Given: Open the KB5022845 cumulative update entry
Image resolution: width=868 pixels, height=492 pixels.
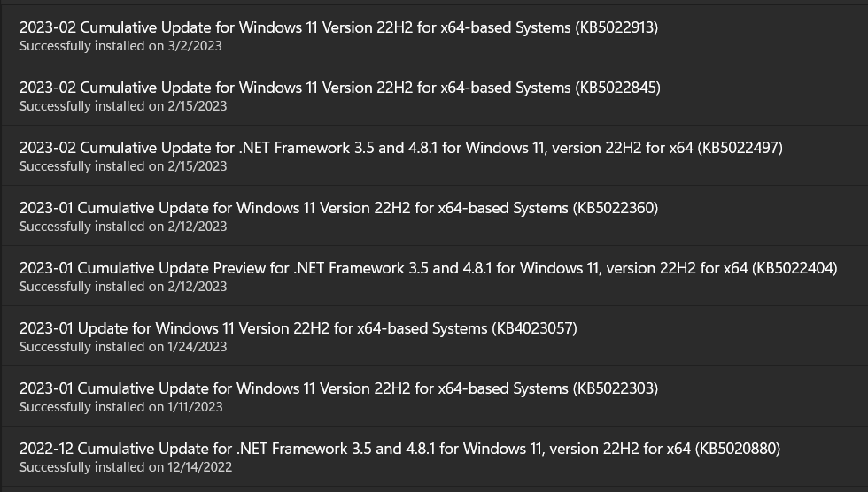Looking at the screenshot, I should [x=435, y=96].
